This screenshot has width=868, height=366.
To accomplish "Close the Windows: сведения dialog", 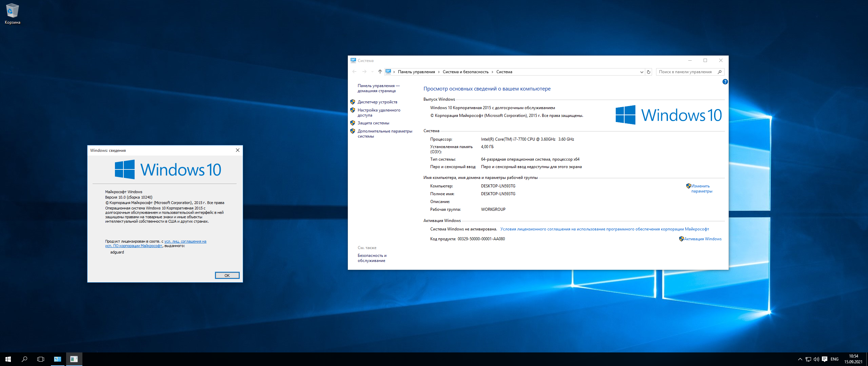I will point(238,150).
